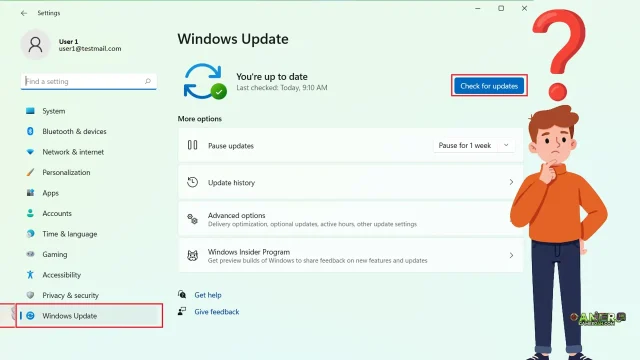Click the back arrow in Settings
The width and height of the screenshot is (640, 360).
[x=24, y=13]
